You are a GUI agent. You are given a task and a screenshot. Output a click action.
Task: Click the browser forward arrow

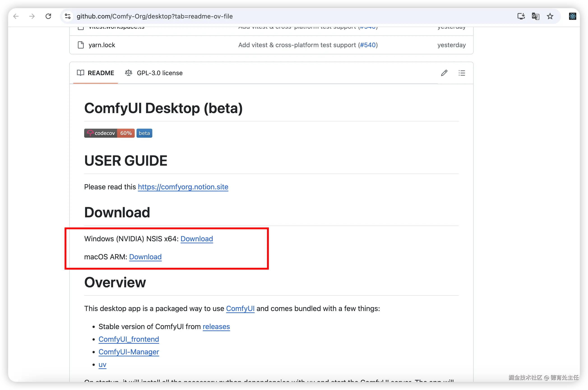[32, 16]
